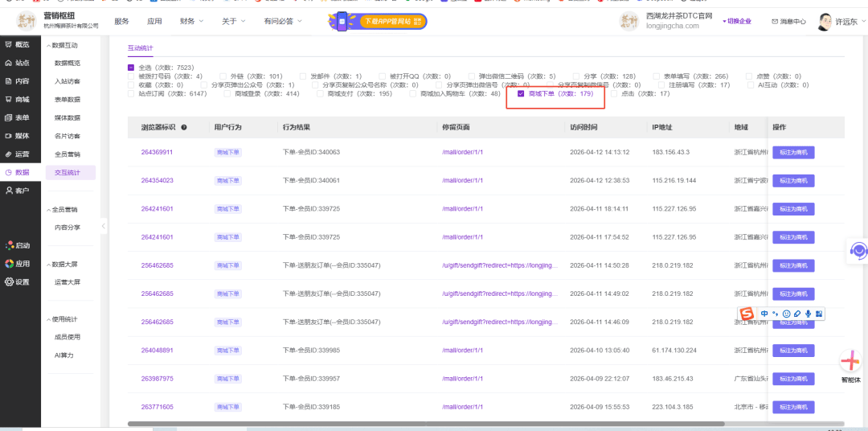
Task: Uncheck the 商城下单 checkbox
Action: coord(521,94)
